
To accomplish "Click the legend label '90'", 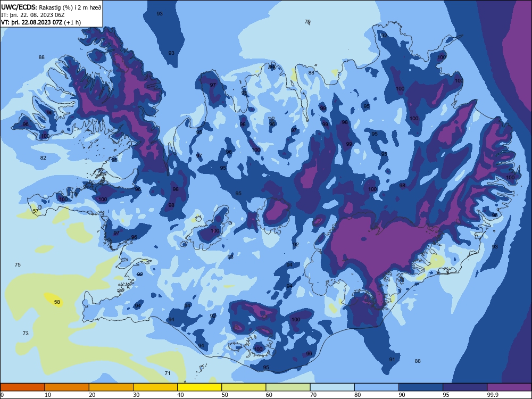I will pos(402,395).
